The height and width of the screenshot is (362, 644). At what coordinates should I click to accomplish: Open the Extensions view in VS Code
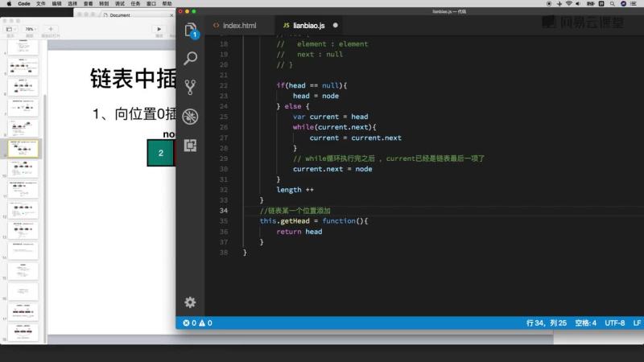(x=190, y=146)
